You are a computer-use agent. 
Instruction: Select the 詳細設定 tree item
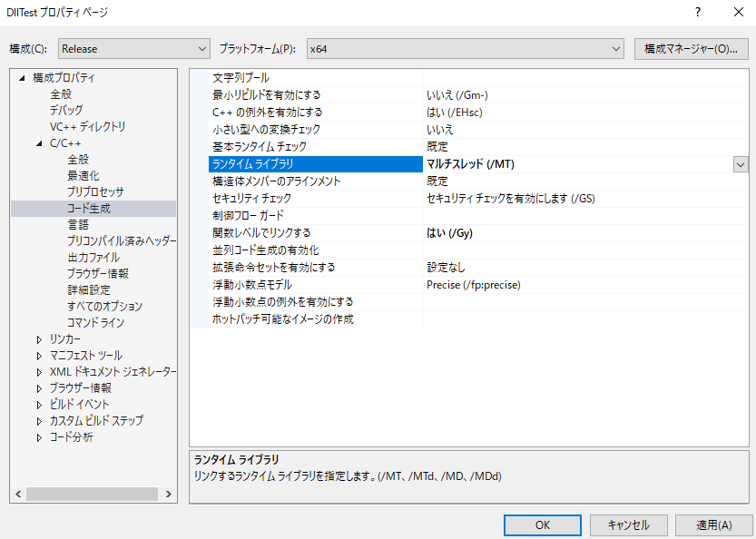coord(89,289)
